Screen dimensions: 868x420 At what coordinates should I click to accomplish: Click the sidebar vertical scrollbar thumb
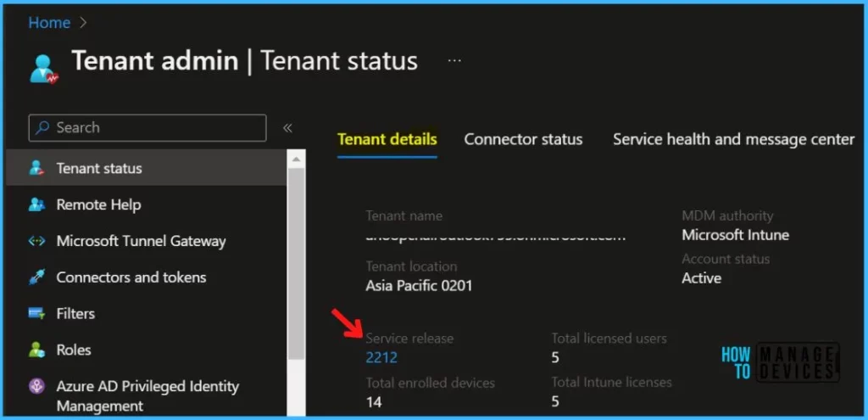297,264
